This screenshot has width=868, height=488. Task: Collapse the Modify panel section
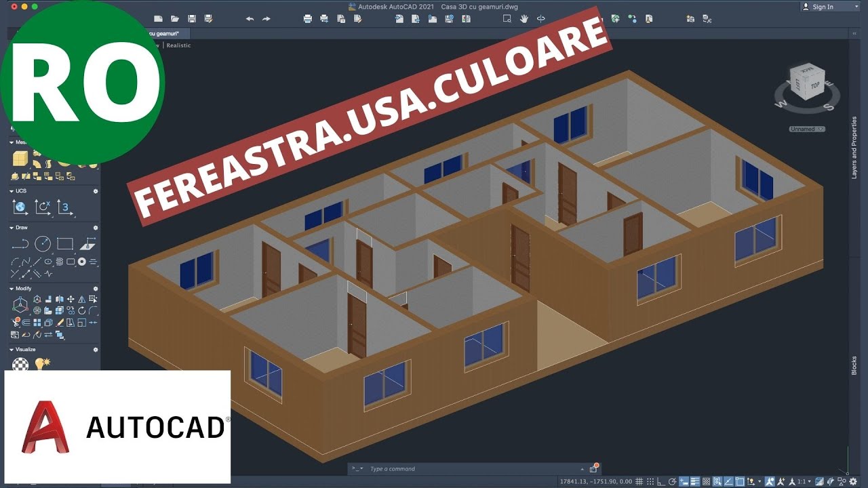(11, 289)
